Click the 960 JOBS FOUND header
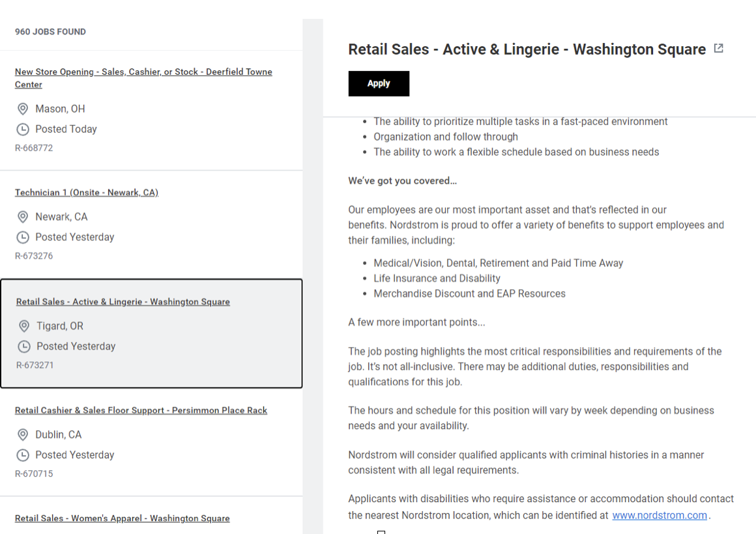The height and width of the screenshot is (534, 756). pos(50,31)
